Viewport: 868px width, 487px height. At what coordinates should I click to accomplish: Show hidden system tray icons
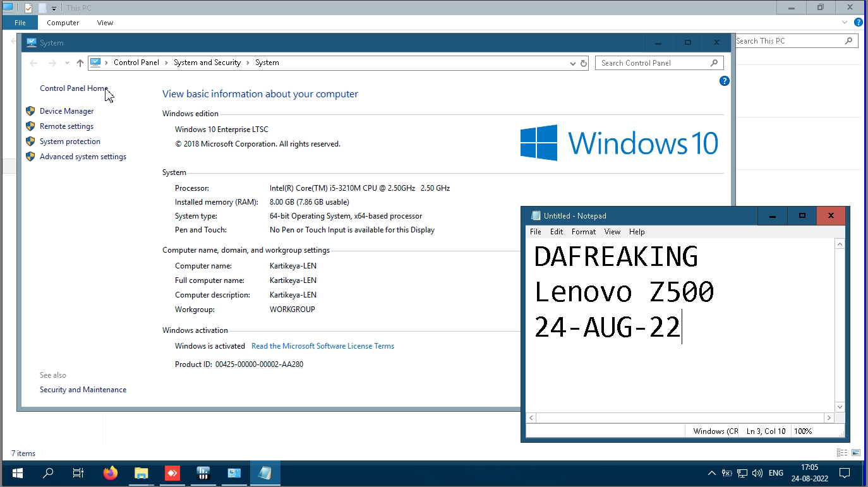tap(712, 473)
